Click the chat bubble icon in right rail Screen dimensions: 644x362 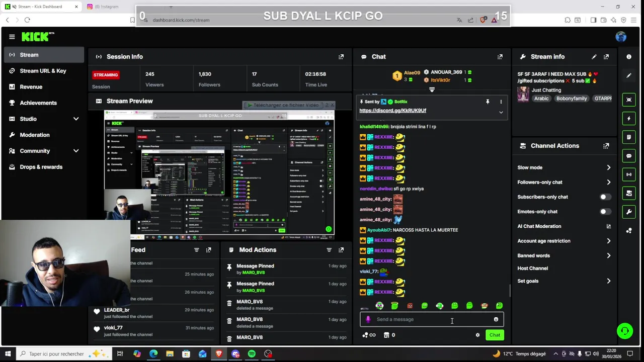coord(629,156)
